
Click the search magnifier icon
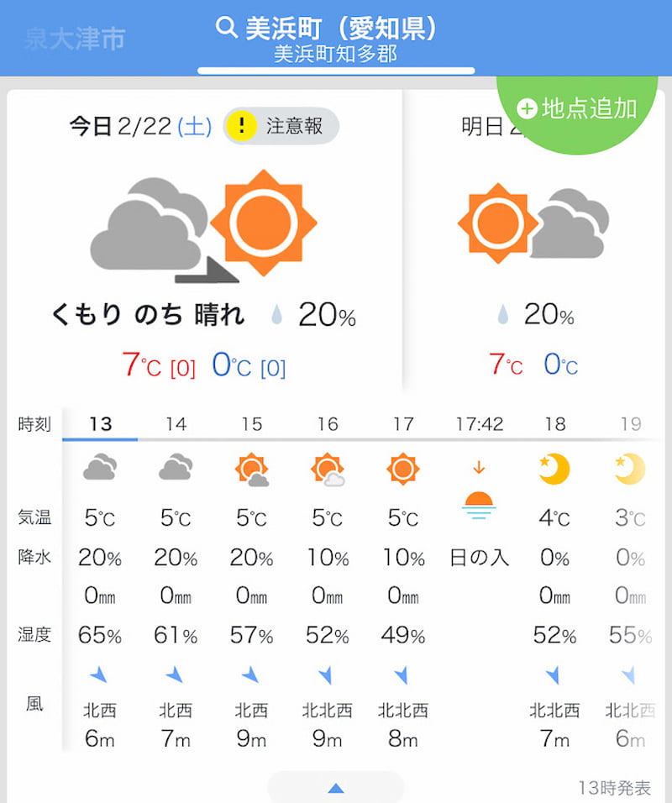click(x=226, y=28)
